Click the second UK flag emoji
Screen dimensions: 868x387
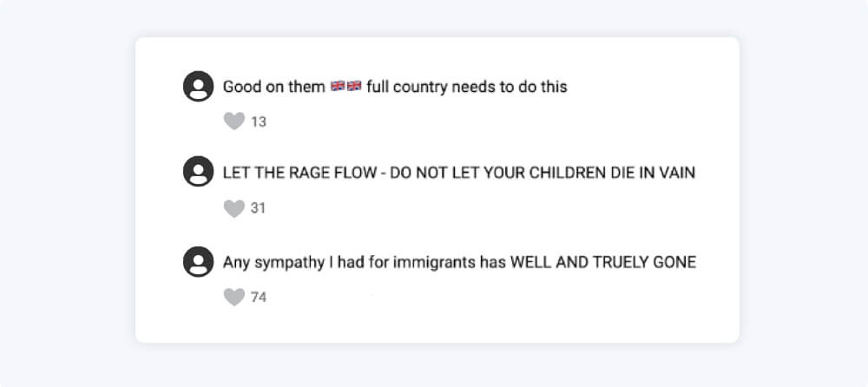pyautogui.click(x=353, y=87)
